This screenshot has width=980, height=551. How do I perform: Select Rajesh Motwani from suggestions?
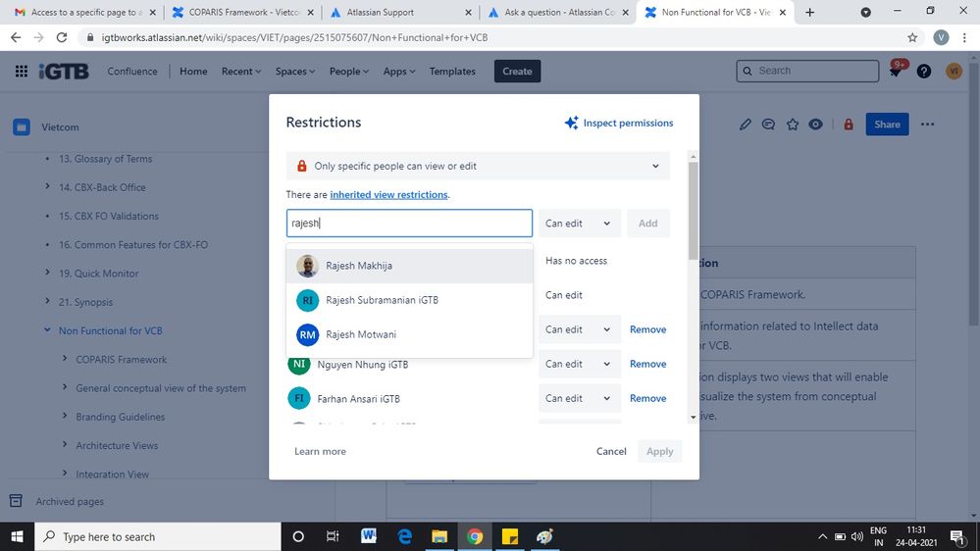tap(409, 334)
